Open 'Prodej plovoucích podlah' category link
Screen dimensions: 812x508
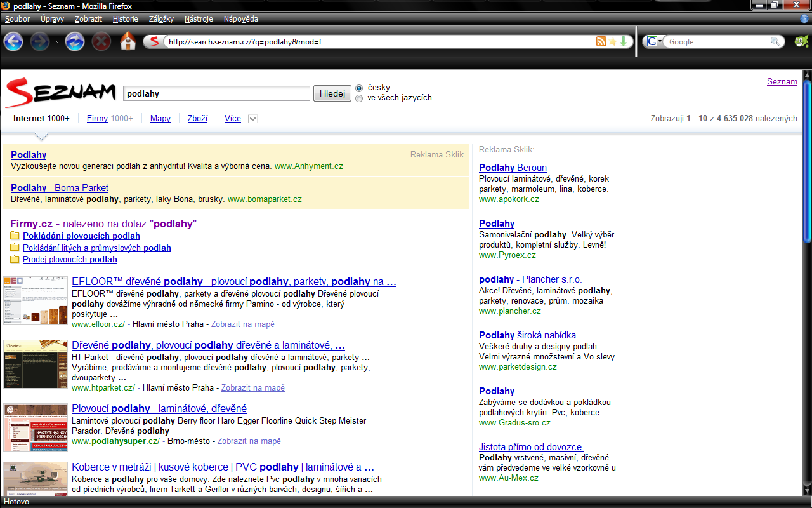[70, 259]
